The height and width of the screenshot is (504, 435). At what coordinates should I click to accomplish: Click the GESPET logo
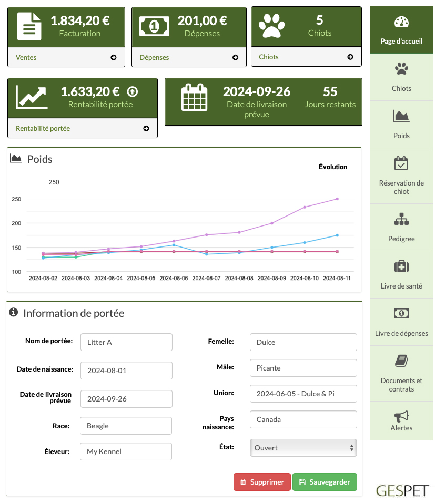point(402,491)
